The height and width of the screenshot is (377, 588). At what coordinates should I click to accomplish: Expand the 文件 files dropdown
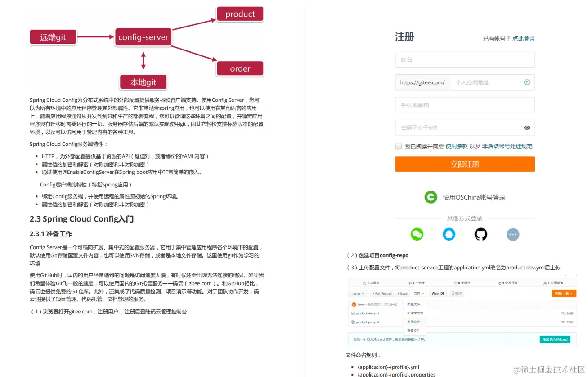point(419,293)
